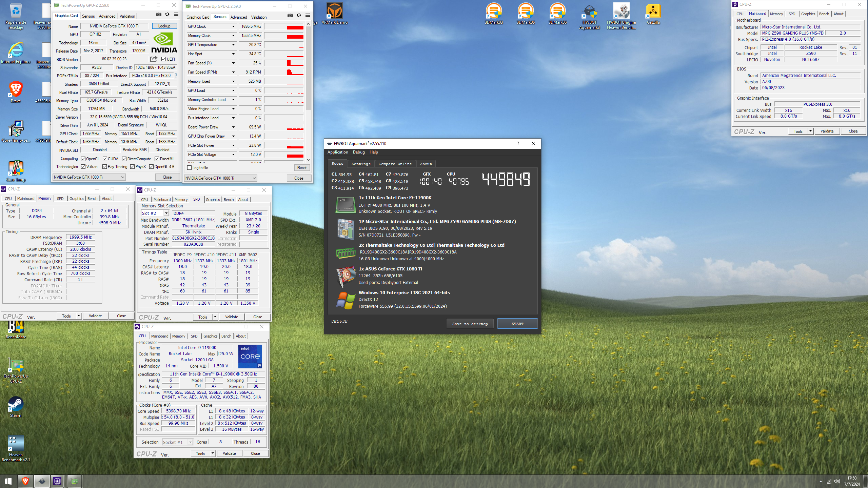The height and width of the screenshot is (488, 868).
Task: Expand Hot Spot sensor dropdown
Action: (233, 54)
